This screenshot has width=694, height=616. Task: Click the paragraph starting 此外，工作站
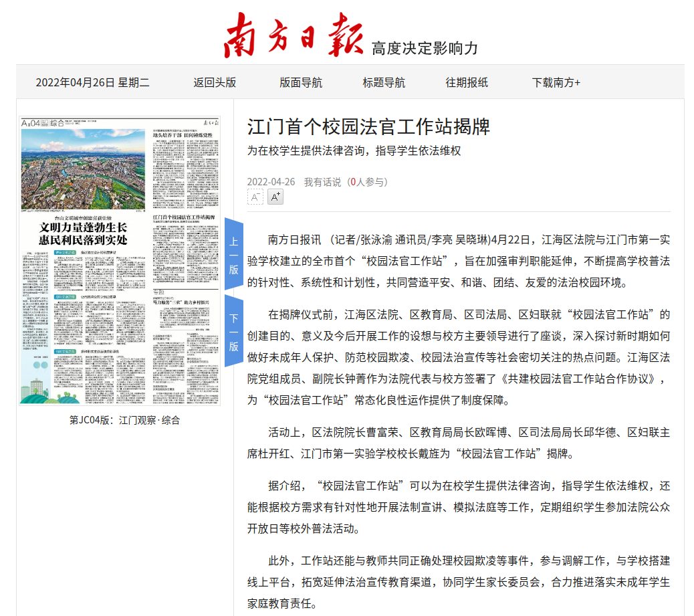[x=459, y=582]
